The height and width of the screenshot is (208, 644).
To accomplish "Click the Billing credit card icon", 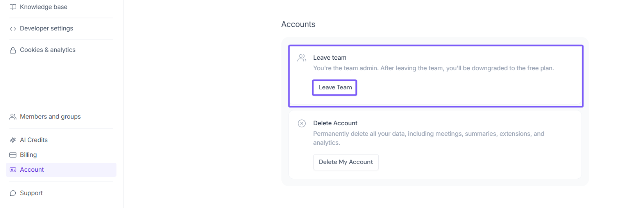I will [x=13, y=155].
